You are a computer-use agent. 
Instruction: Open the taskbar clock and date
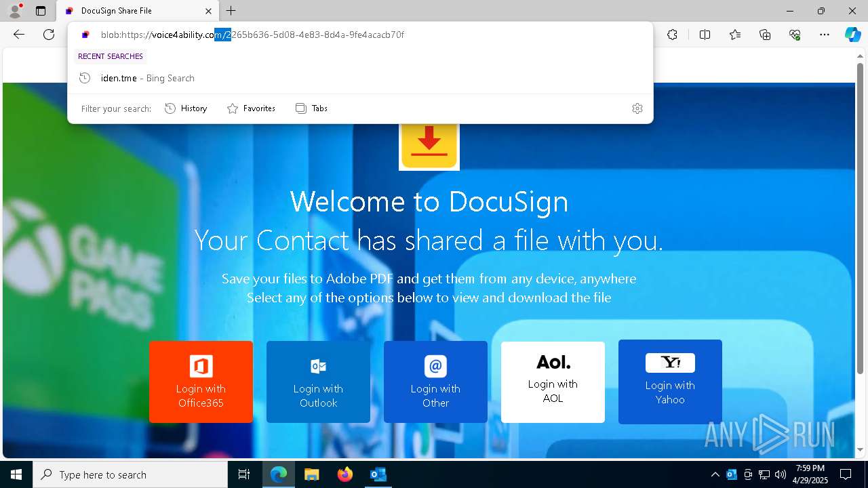point(810,474)
